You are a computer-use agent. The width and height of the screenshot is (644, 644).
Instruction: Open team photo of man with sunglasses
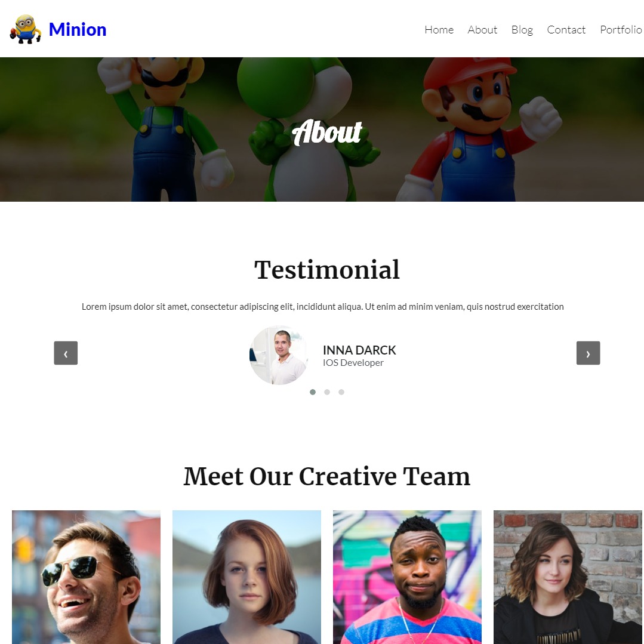[x=87, y=577]
